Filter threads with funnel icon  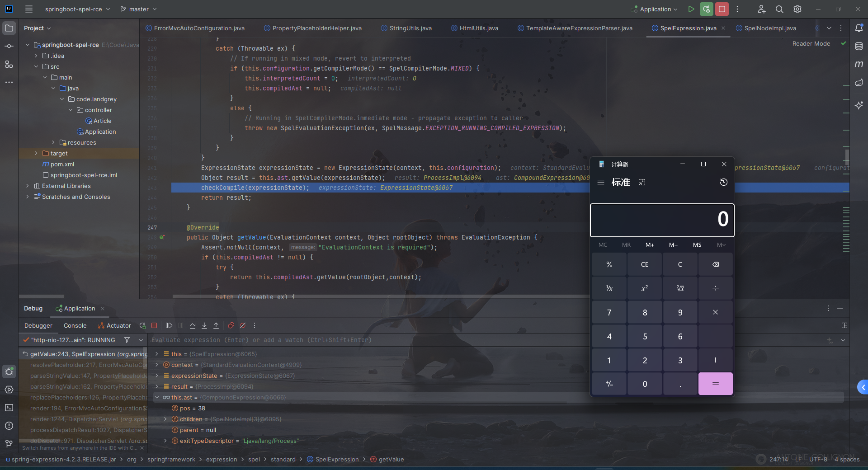pos(127,340)
